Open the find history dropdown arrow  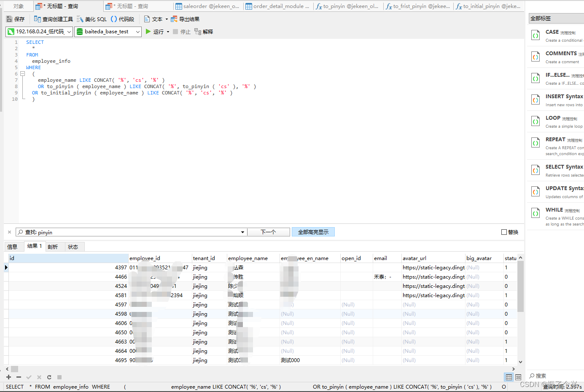coord(242,232)
